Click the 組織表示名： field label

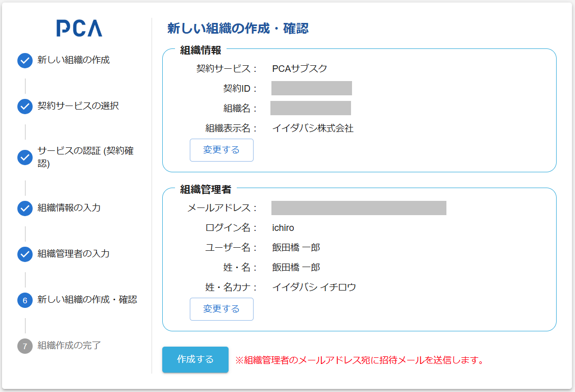[x=232, y=128]
